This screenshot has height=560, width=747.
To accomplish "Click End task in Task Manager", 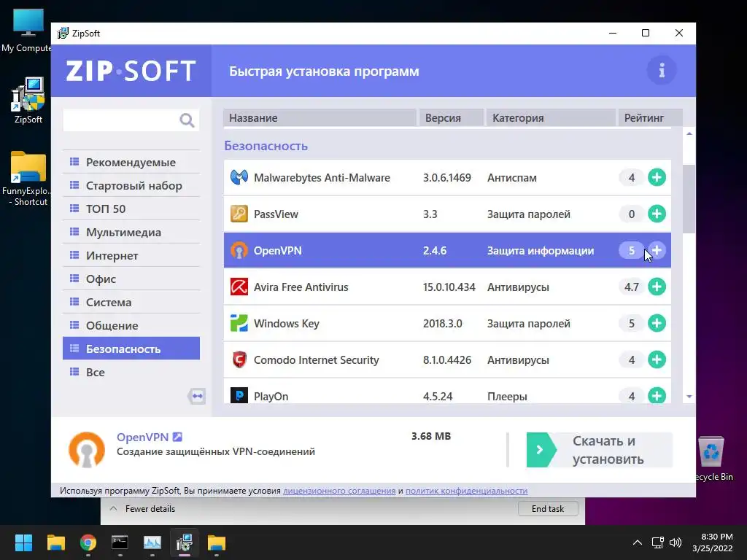I will [x=548, y=508].
